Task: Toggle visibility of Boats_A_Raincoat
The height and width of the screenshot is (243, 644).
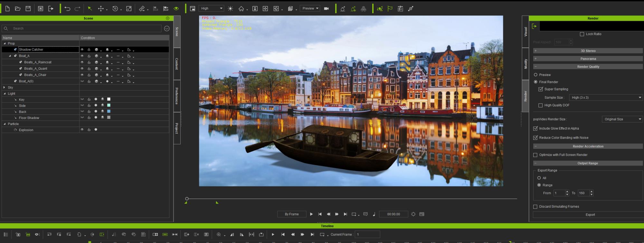Action: click(82, 62)
